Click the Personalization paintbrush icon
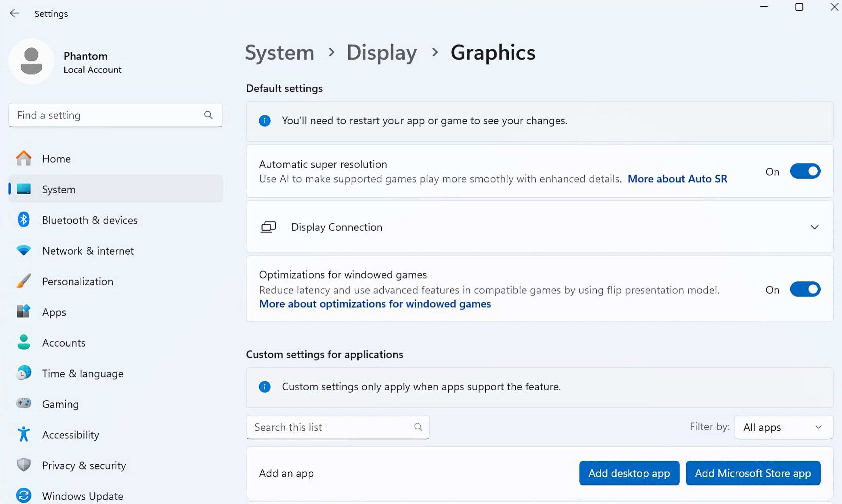The height and width of the screenshot is (504, 842). point(23,281)
